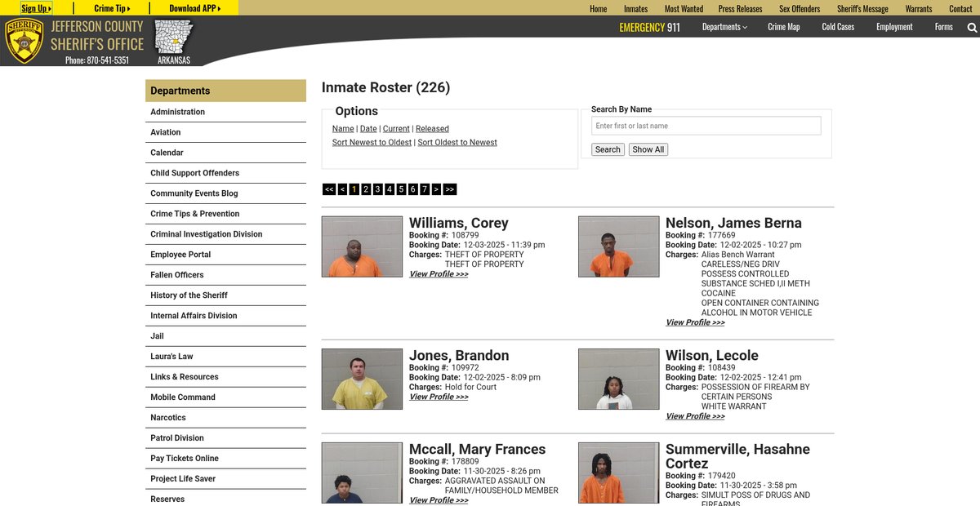980x506 pixels.
Task: Sort roster by Name option
Action: pyautogui.click(x=343, y=129)
